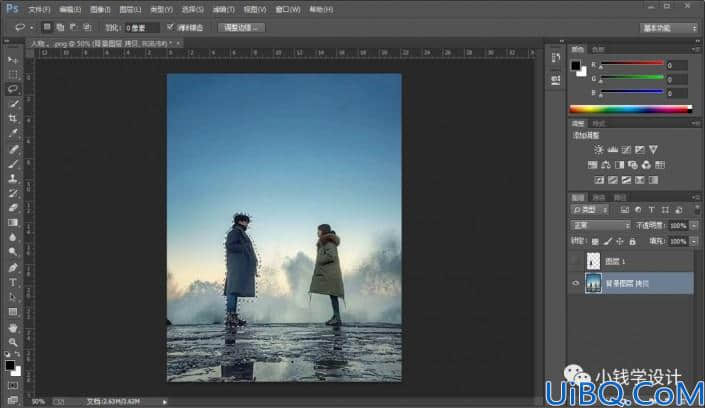Select the Rectangle shape tool
Viewport: 705px width, 408px height.
13,312
